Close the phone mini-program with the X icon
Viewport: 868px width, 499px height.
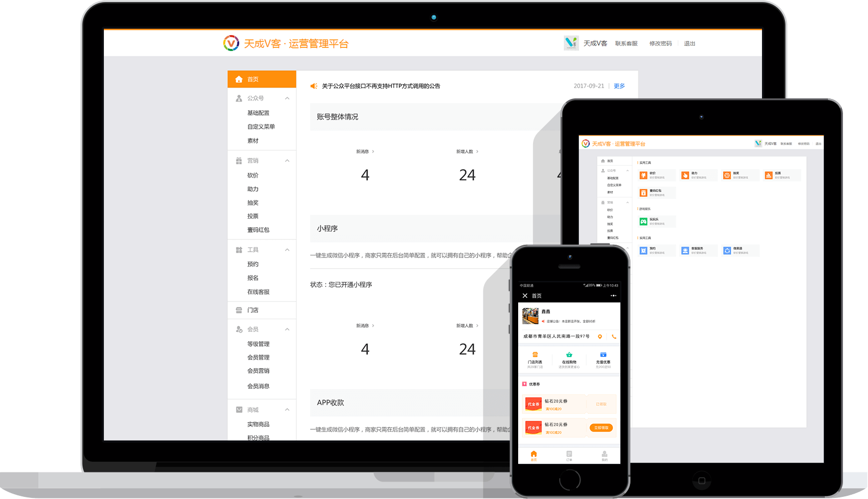pyautogui.click(x=525, y=296)
